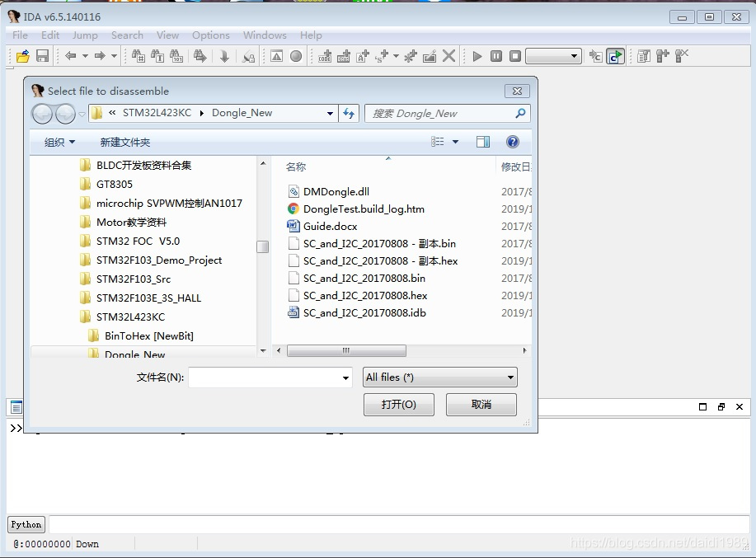Click the debugger terminate stop icon
756x558 pixels.
(515, 56)
